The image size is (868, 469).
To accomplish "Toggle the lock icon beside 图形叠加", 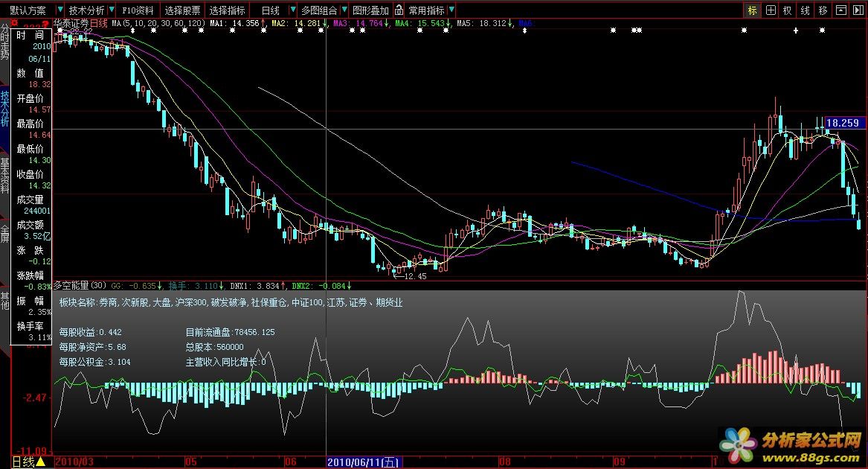I will [x=399, y=10].
